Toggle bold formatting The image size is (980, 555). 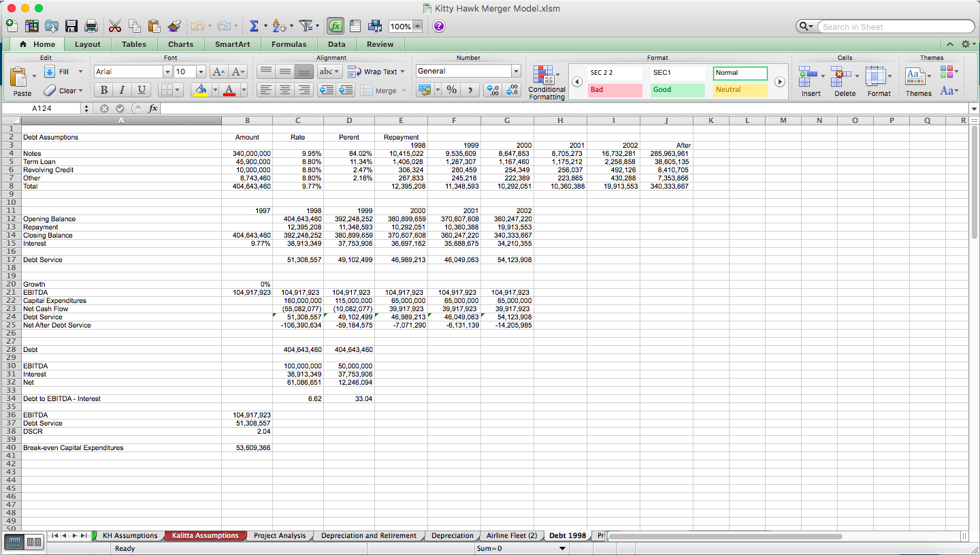pyautogui.click(x=103, y=89)
